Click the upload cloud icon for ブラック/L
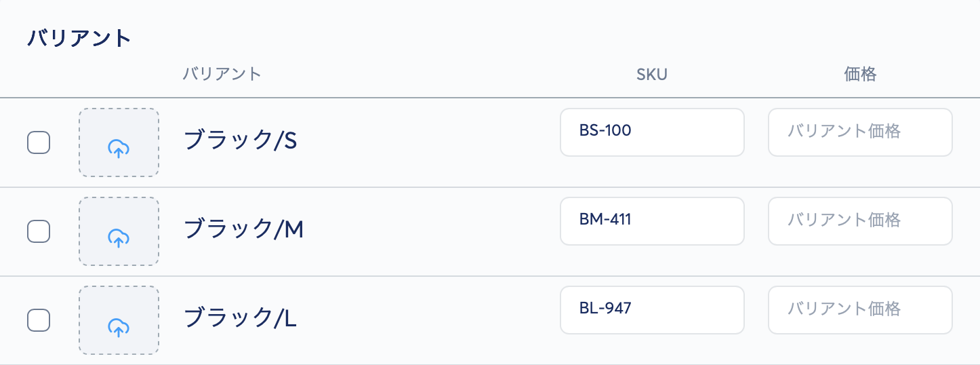 [x=119, y=326]
